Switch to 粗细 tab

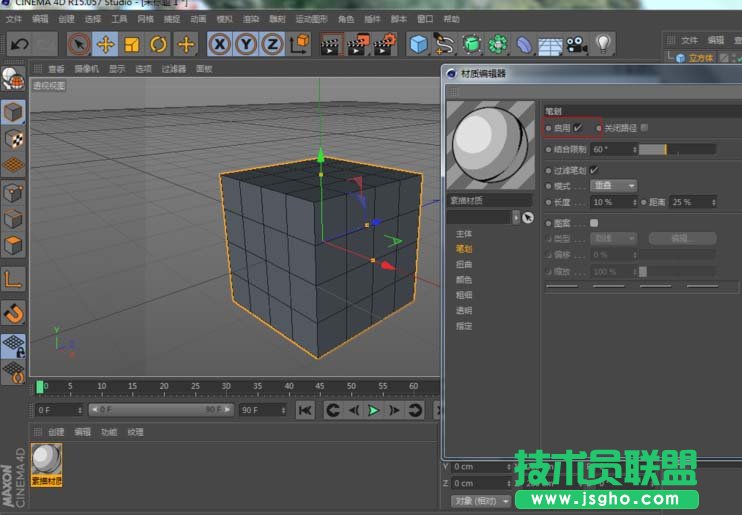tap(464, 295)
